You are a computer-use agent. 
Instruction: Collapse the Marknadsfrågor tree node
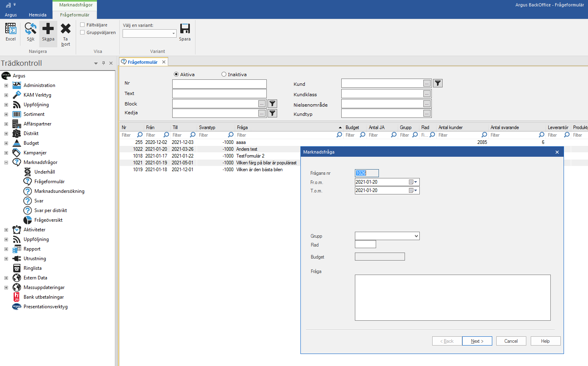pyautogui.click(x=6, y=162)
